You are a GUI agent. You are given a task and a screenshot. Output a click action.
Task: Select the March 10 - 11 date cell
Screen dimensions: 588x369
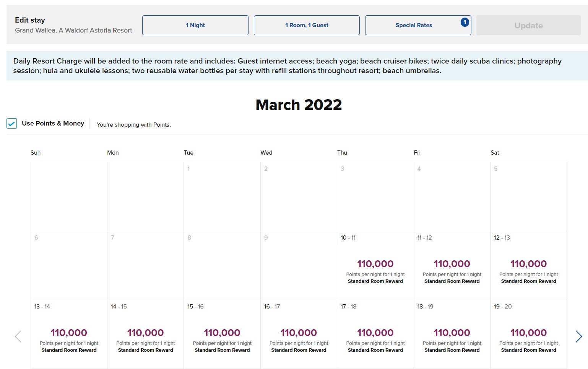pyautogui.click(x=375, y=266)
